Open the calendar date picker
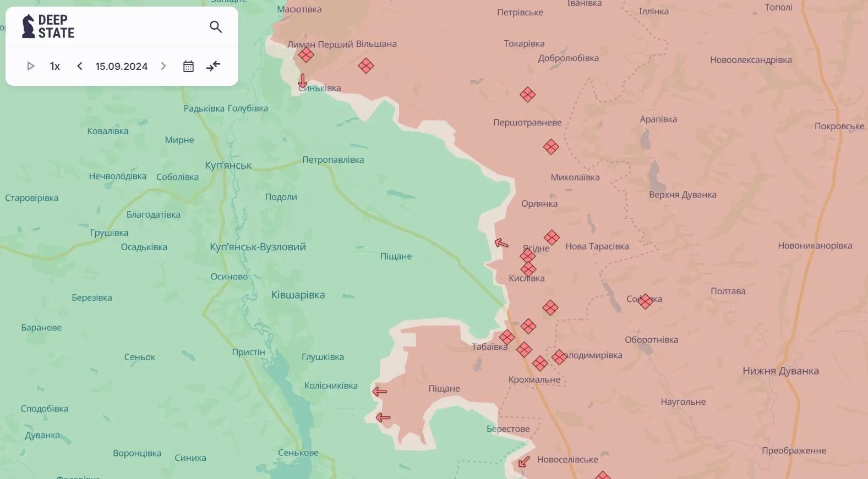Viewport: 868px width, 479px height. [x=188, y=66]
